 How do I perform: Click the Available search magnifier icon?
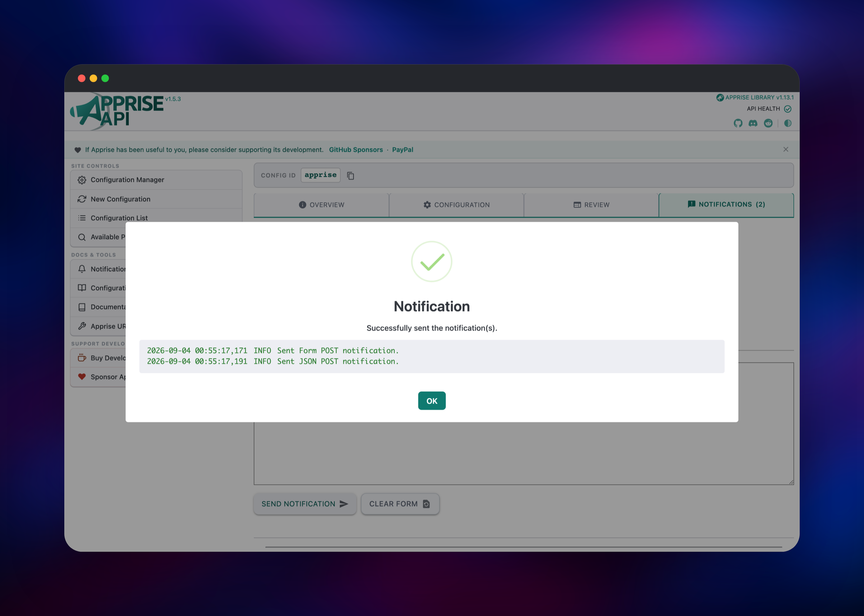(82, 237)
